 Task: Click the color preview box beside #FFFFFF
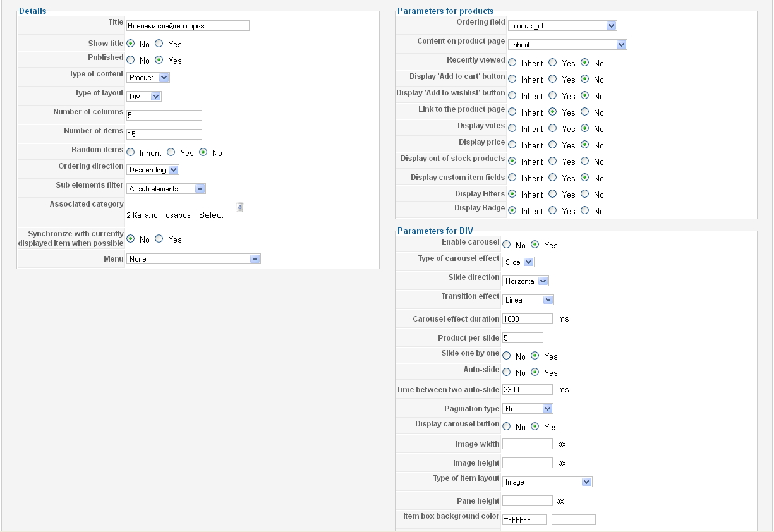(x=573, y=520)
